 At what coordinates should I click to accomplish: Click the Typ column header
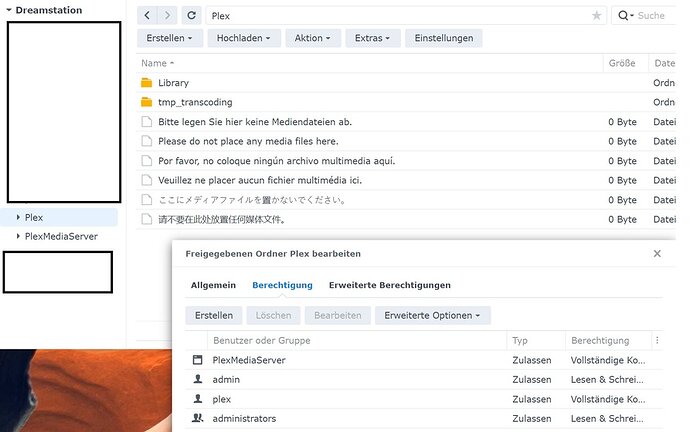(536, 340)
